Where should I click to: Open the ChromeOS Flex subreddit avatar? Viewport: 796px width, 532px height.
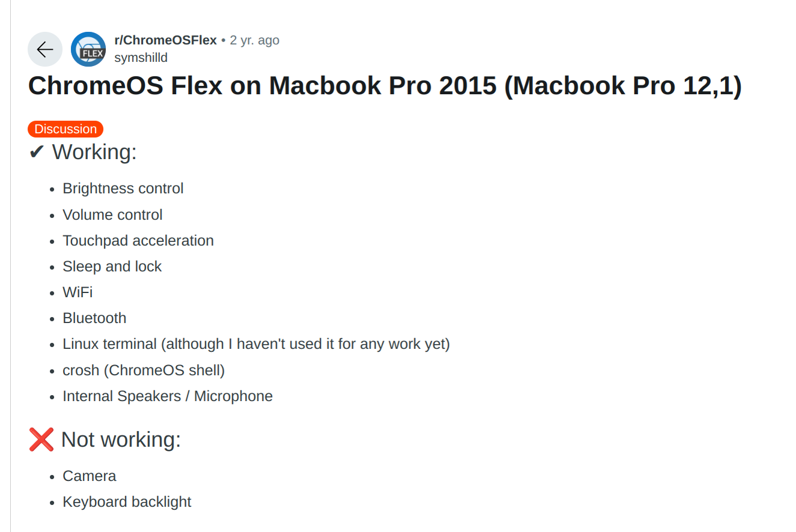[88, 49]
